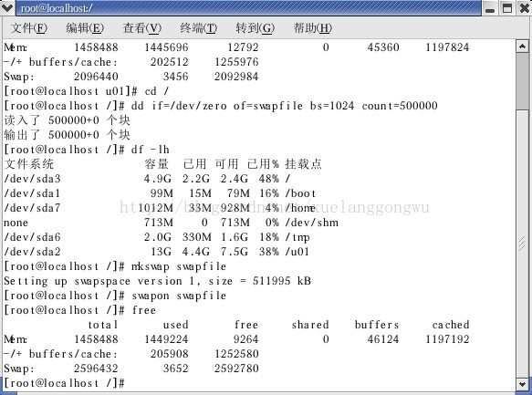Click the 'mkswap swapfile' command
532x395 pixels.
tap(179, 266)
